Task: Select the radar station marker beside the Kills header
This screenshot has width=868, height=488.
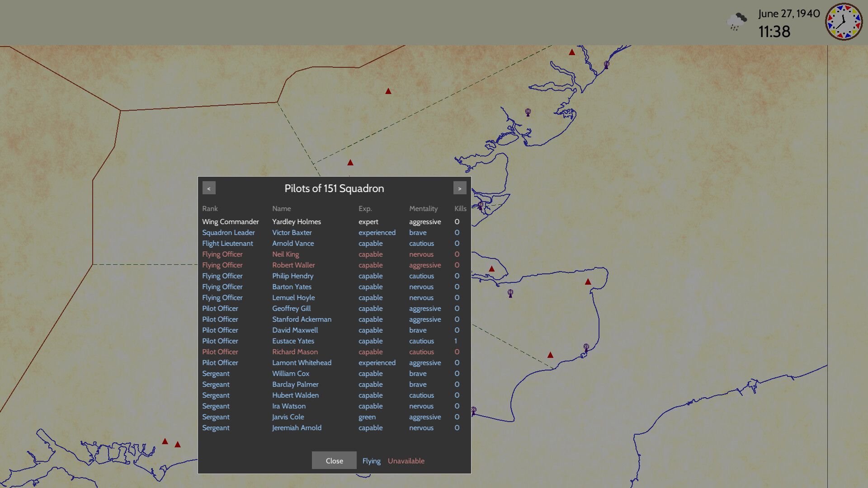Action: [x=481, y=206]
